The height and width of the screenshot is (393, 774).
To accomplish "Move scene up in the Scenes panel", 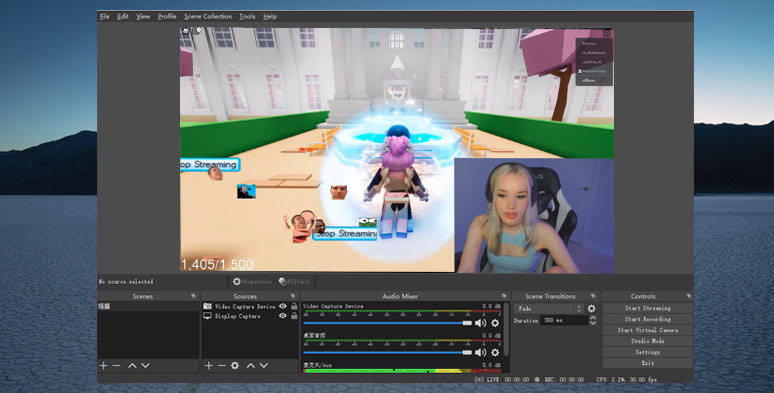I will click(132, 365).
